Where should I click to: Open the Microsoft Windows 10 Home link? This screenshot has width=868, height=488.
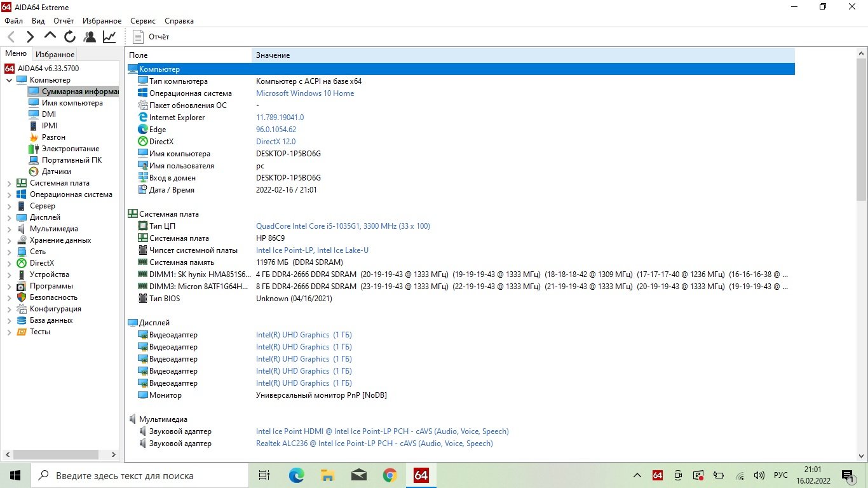(305, 93)
